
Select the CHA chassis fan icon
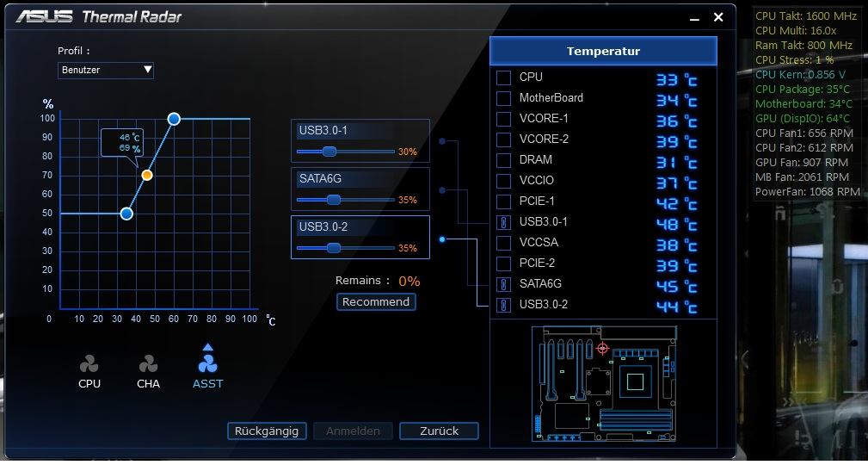[x=148, y=364]
